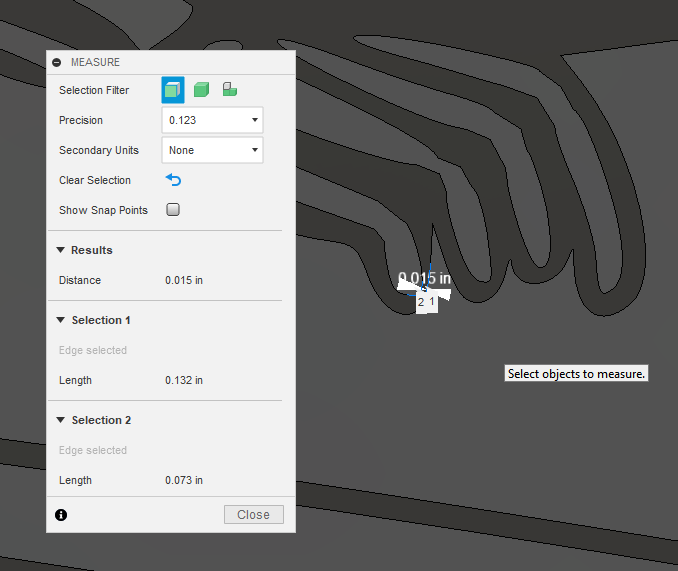Open the Precision dropdown
The height and width of the screenshot is (571, 678).
pos(212,120)
